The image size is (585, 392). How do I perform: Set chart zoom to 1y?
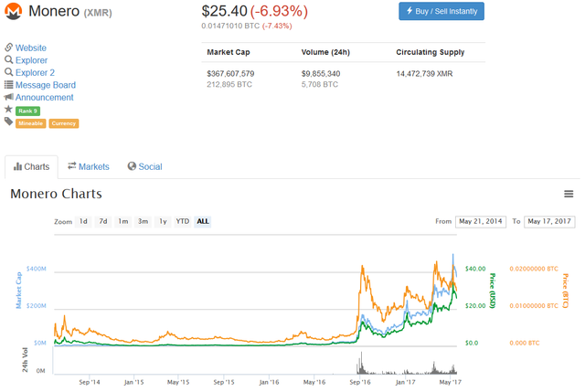click(163, 221)
